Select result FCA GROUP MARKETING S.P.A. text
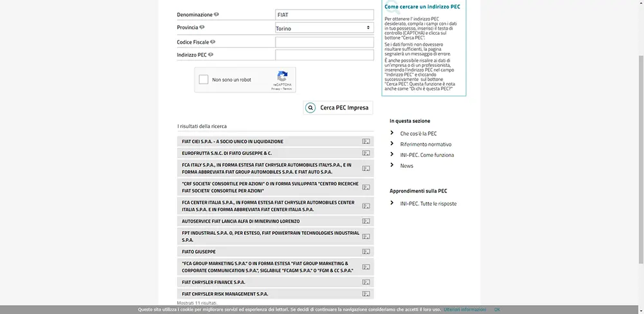 (x=267, y=267)
